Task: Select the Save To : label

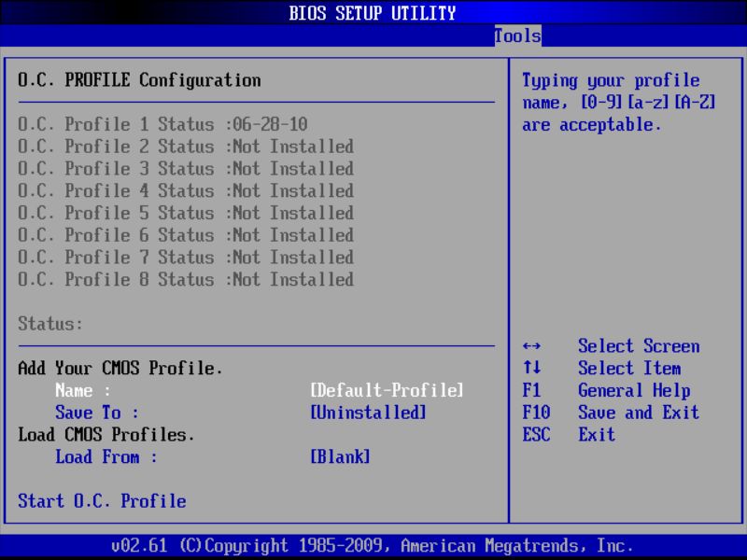Action: [97, 413]
